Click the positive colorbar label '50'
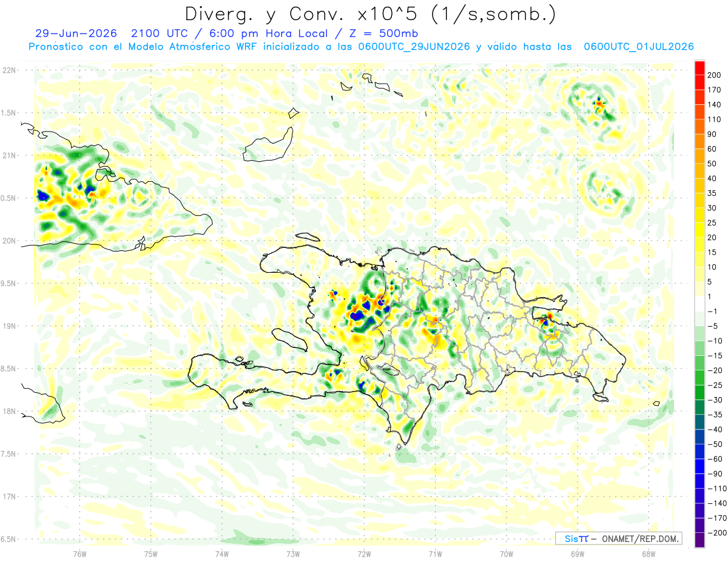 coord(713,164)
